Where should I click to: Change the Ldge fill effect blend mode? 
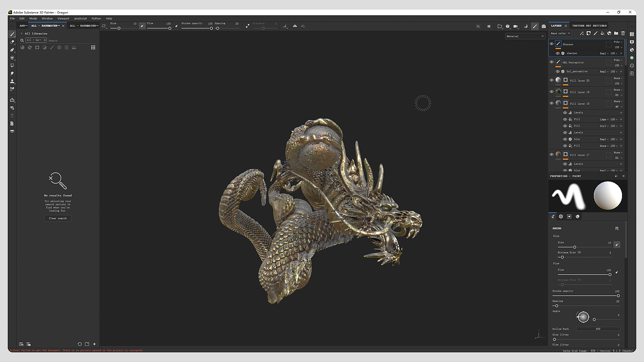(604, 120)
